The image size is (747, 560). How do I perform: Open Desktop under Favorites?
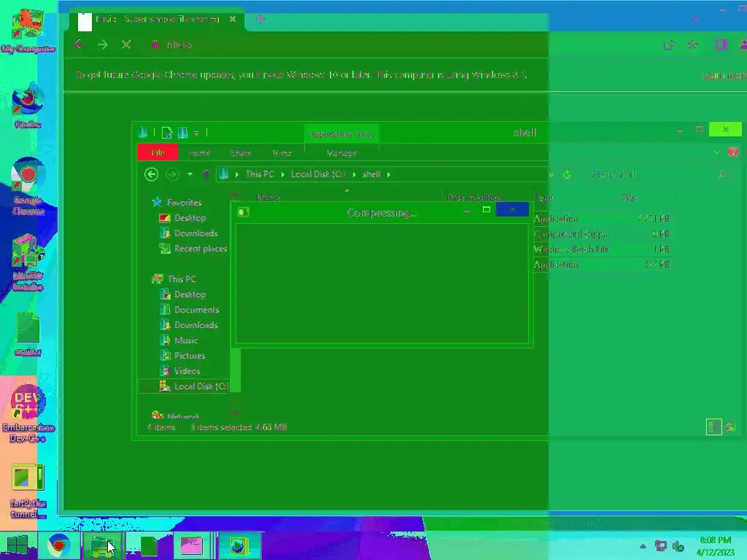click(190, 217)
